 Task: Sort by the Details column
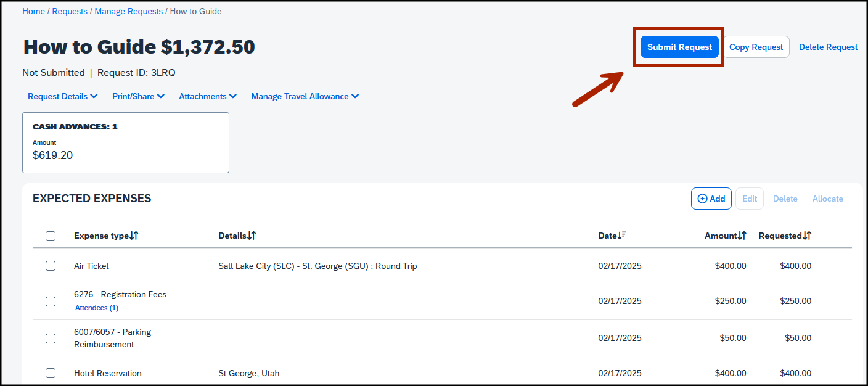pyautogui.click(x=237, y=236)
